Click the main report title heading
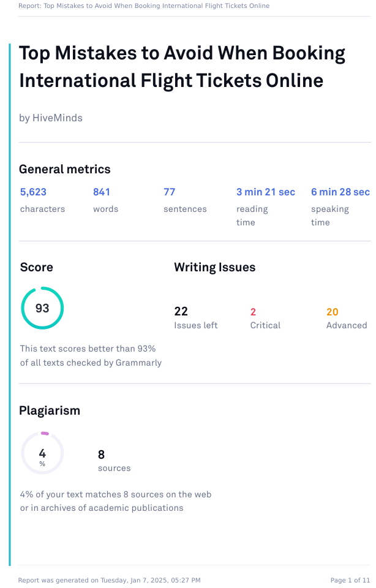 tap(182, 67)
